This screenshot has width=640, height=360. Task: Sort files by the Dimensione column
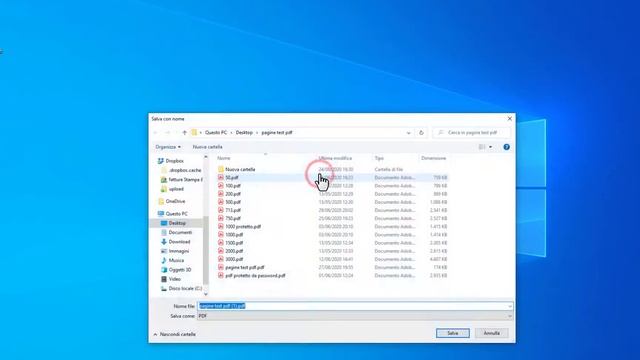[433, 158]
